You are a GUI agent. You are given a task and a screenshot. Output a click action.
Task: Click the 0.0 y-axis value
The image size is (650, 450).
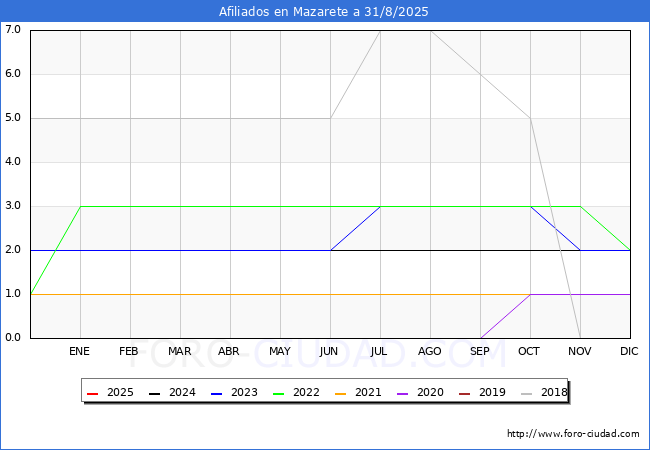(13, 337)
